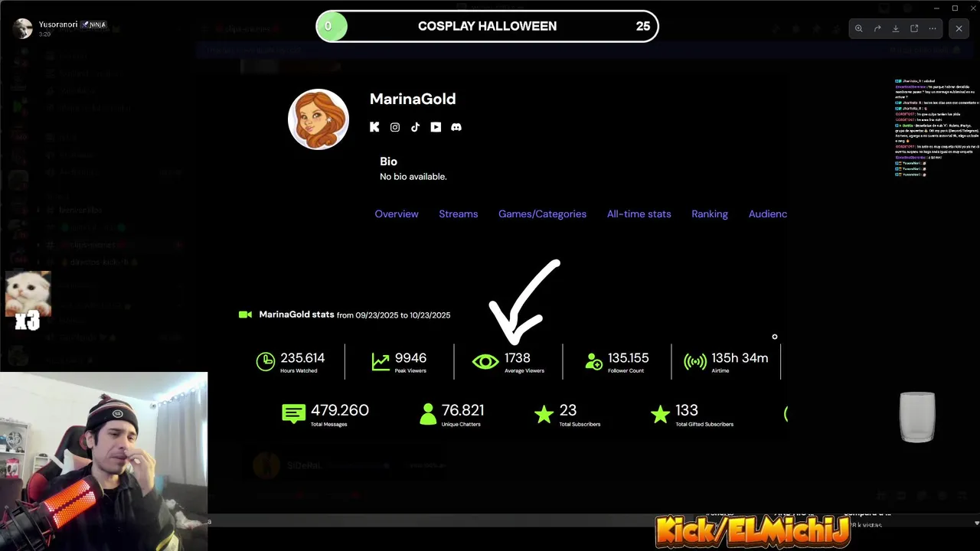Open image in browser icon
The height and width of the screenshot is (551, 980).
coord(914,28)
